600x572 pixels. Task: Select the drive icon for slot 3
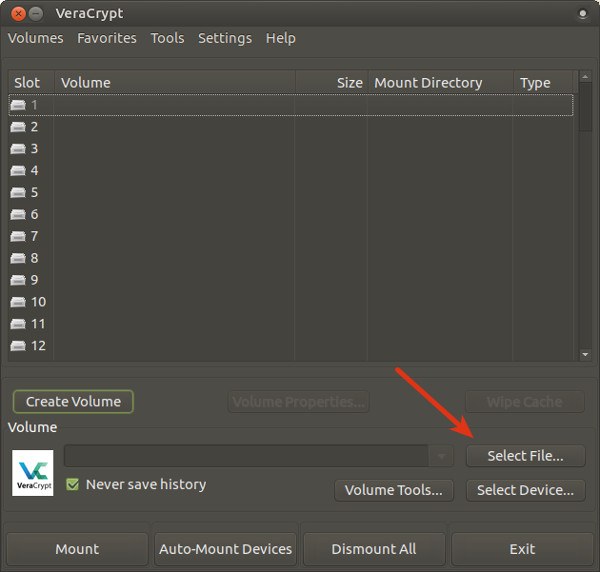tap(18, 148)
